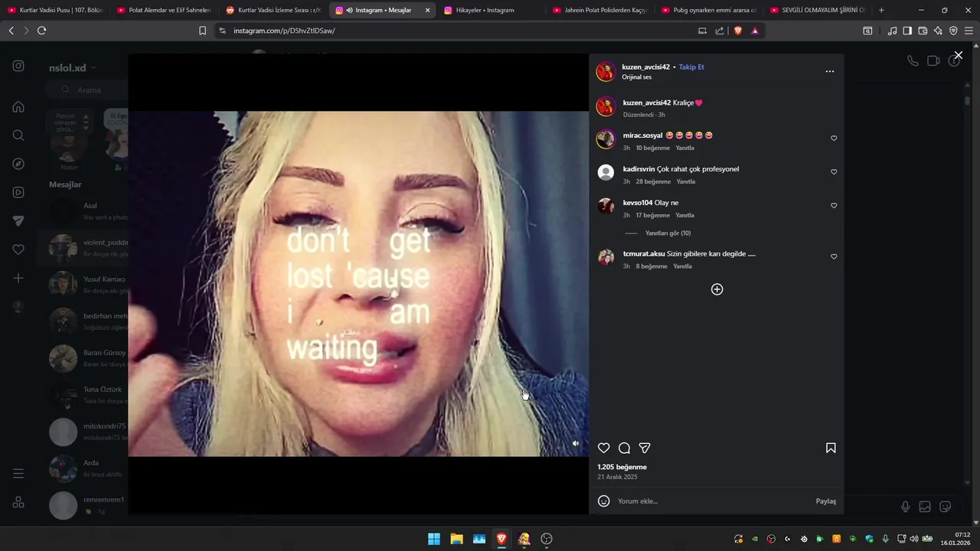Like mirac.sosyal's comment
Screen dimensions: 980x551
tap(834, 139)
